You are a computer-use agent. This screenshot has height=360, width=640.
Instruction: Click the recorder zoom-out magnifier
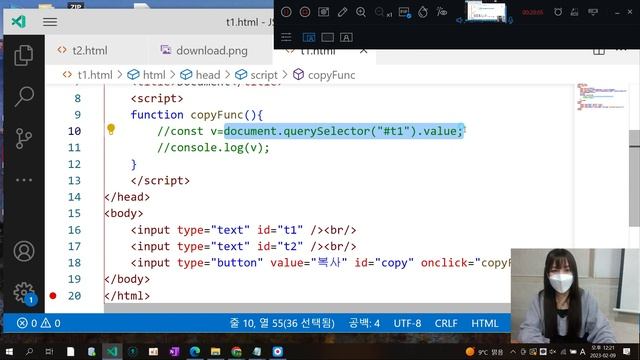[380, 12]
